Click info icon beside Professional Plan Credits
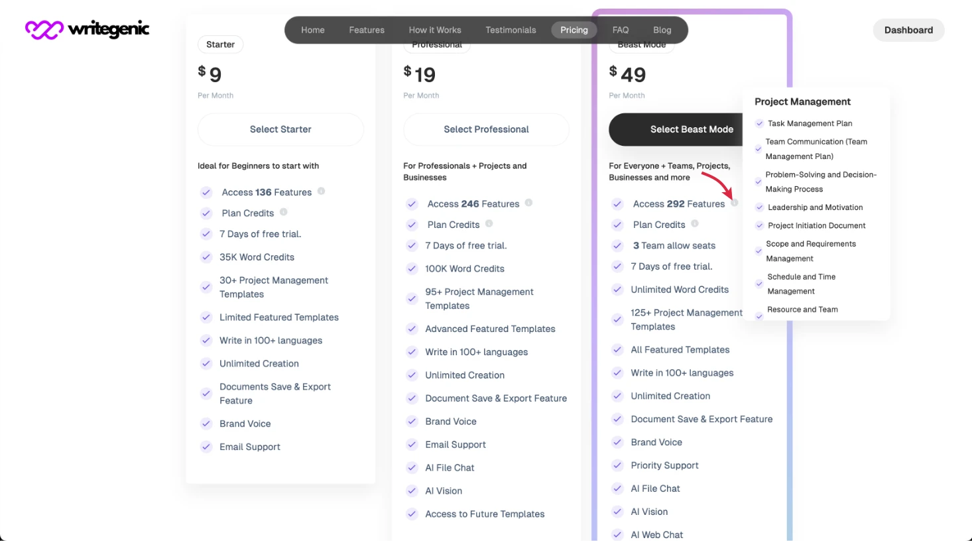 pyautogui.click(x=489, y=224)
